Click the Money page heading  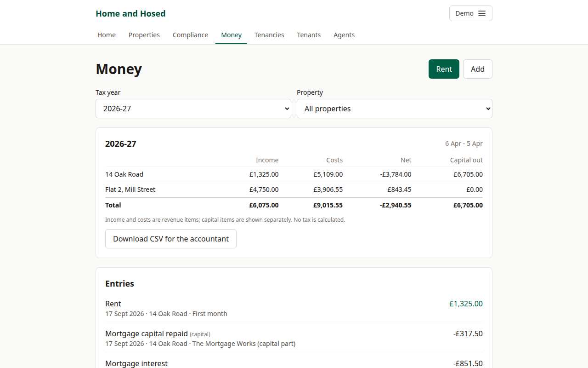[119, 69]
